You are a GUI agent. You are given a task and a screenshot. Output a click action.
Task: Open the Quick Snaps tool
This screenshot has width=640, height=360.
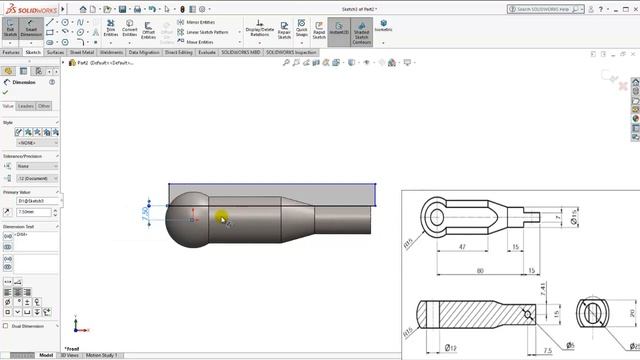[302, 28]
